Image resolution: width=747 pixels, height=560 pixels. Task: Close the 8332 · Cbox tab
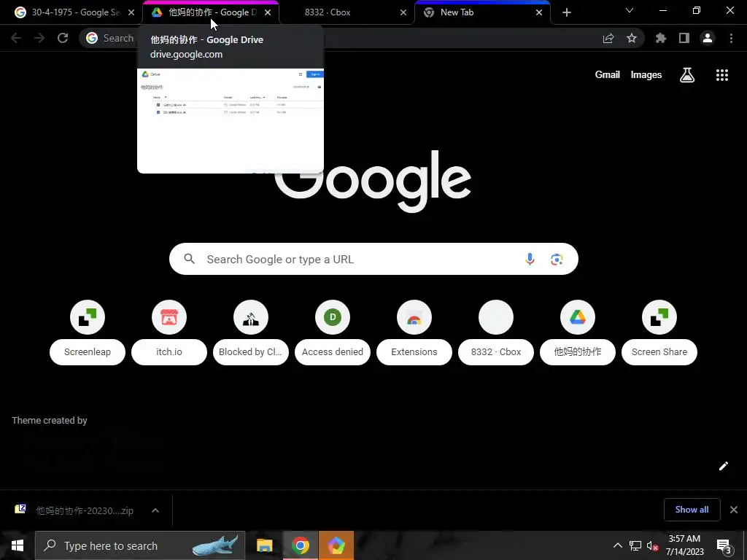pos(403,12)
